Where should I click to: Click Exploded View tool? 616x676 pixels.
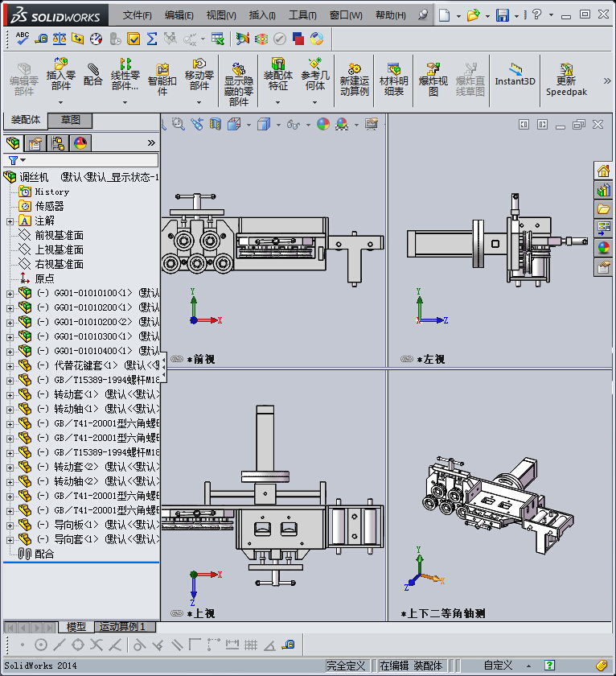point(433,80)
